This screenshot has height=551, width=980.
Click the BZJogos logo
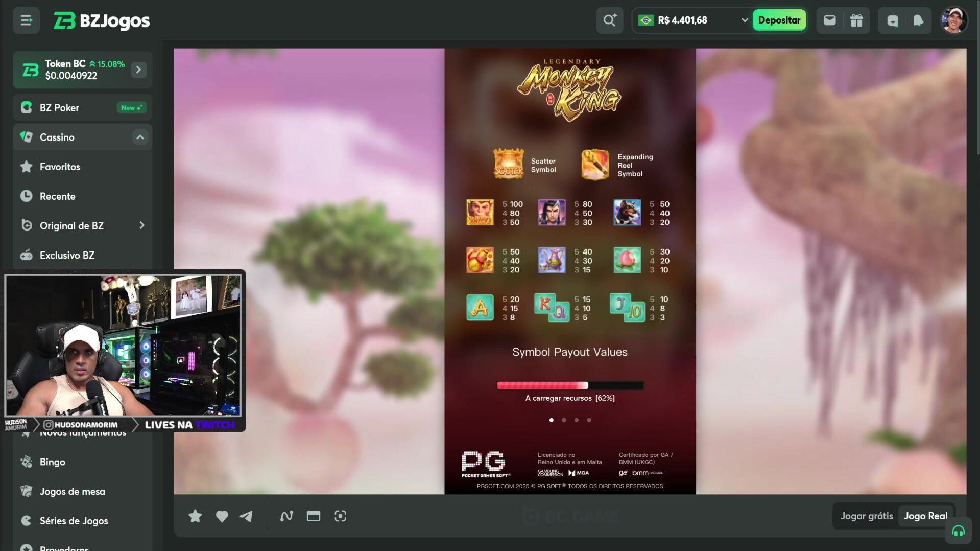[x=102, y=20]
